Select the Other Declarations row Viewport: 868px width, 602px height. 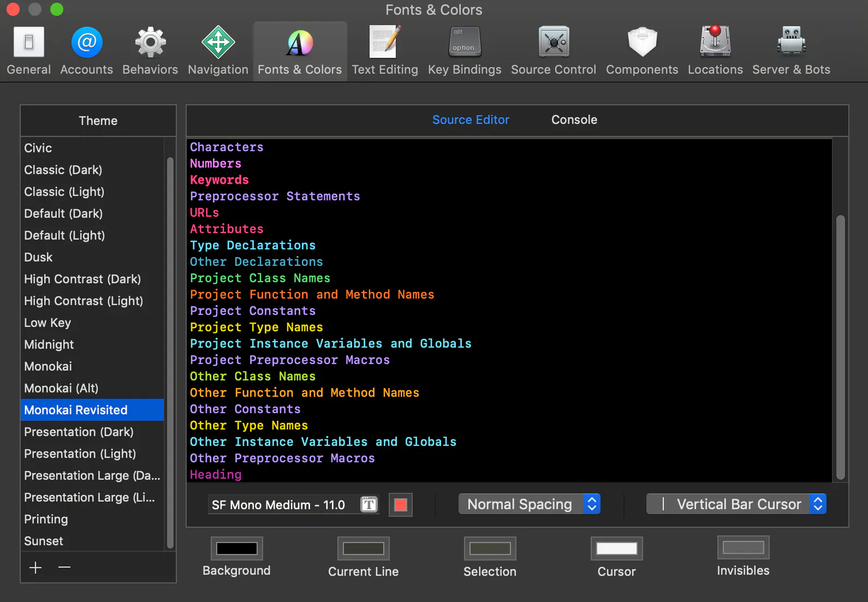pos(510,262)
